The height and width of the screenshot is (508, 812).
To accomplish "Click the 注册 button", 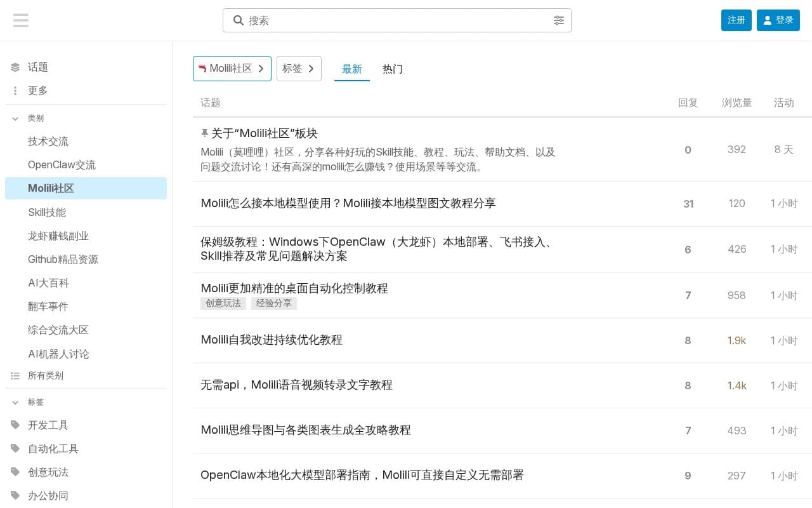I will 736,20.
